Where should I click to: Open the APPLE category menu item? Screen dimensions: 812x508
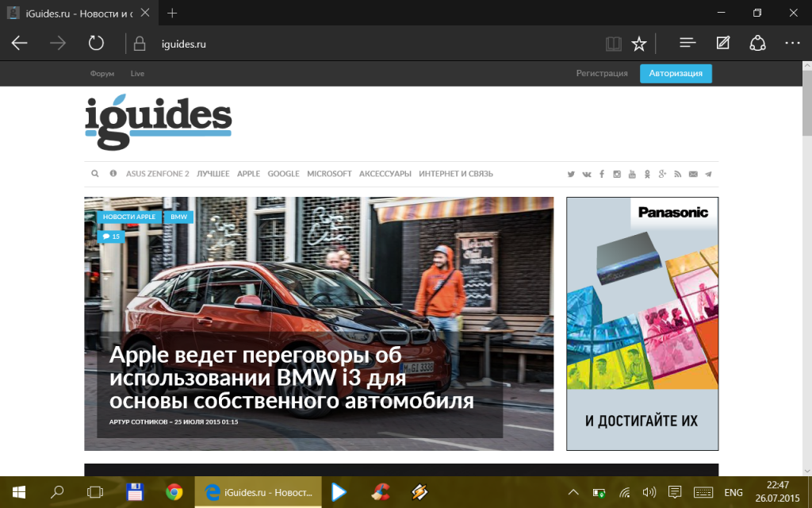(x=248, y=174)
